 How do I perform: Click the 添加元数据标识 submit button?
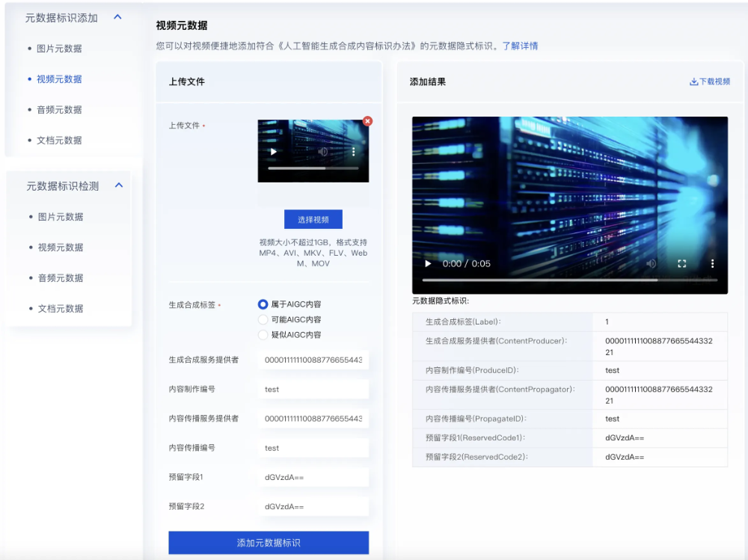click(x=269, y=543)
